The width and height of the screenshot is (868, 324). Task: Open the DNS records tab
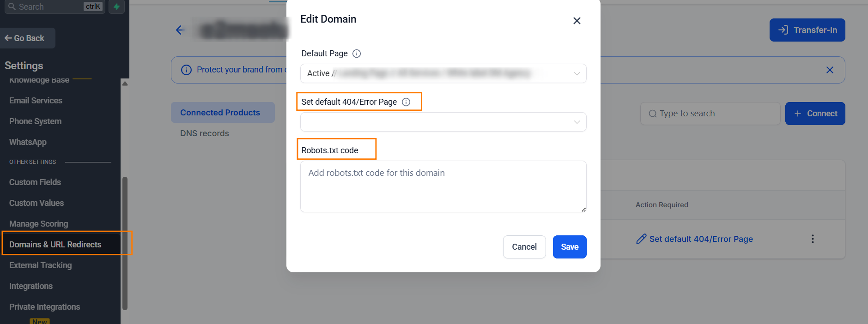tap(204, 133)
